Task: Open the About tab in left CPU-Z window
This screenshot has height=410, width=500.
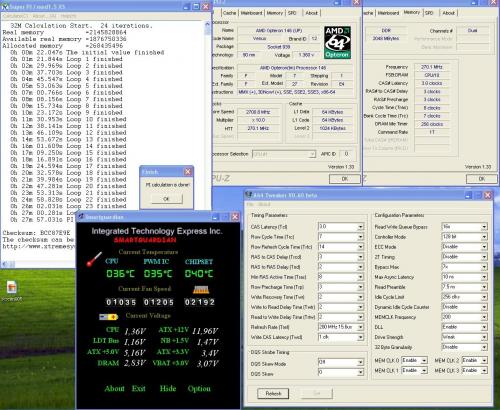Action: [x=312, y=13]
